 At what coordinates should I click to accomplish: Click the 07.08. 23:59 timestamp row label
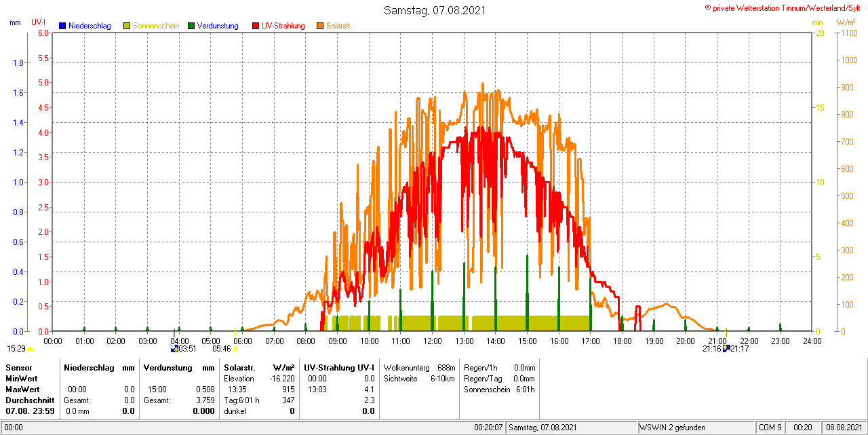pyautogui.click(x=30, y=411)
